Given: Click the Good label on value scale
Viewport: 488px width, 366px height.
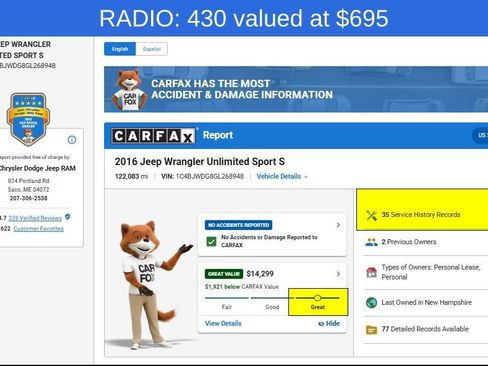Looking at the screenshot, I should (272, 307).
